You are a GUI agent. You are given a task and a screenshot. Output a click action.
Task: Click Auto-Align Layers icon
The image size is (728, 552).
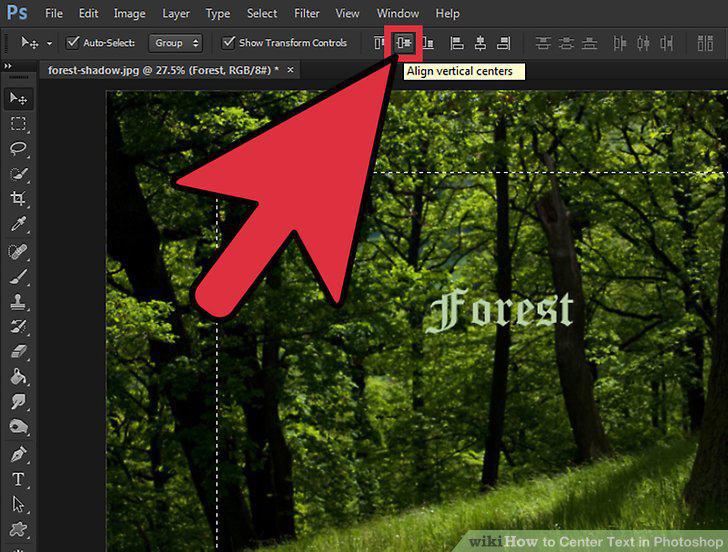(705, 43)
